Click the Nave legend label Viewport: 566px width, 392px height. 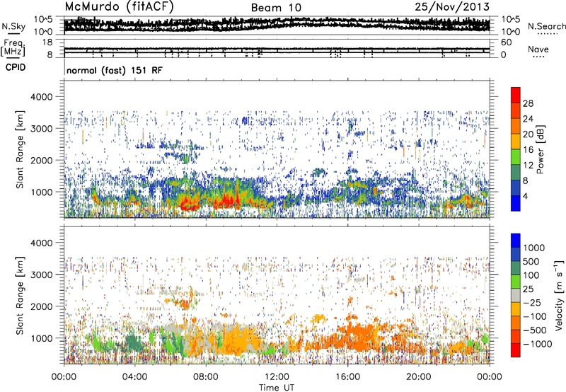(538, 49)
